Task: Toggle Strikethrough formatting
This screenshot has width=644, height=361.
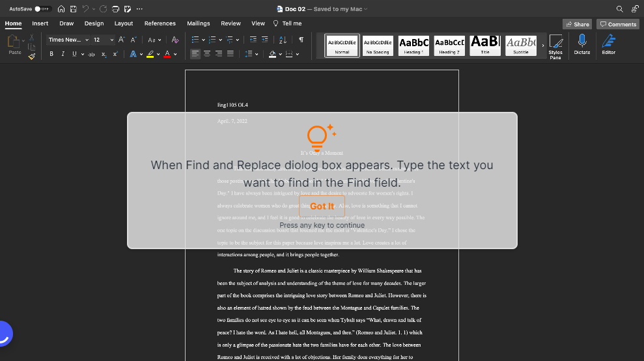Action: [x=92, y=54]
